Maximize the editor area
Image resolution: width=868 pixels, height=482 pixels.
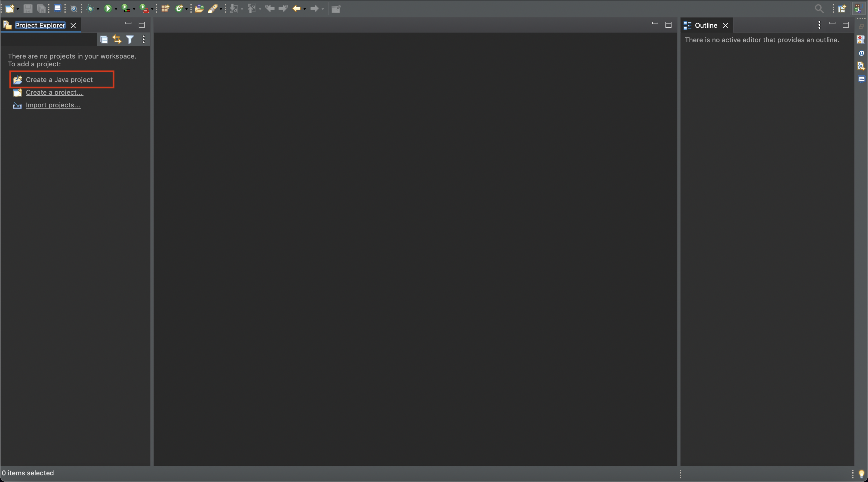[x=668, y=25]
